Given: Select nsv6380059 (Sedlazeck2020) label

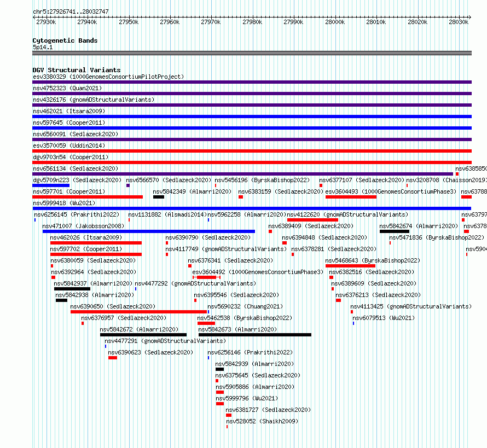Looking at the screenshot, I should pyautogui.click(x=93, y=260).
